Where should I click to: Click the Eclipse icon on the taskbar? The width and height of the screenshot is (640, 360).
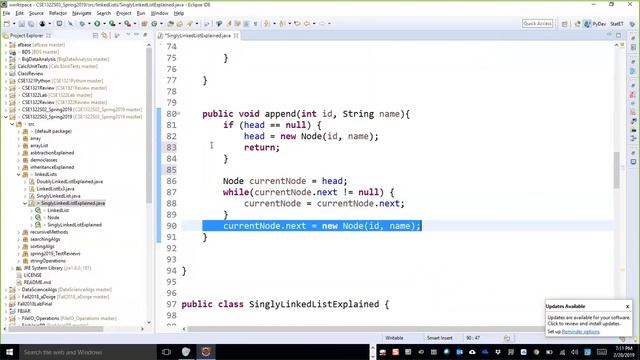tap(206, 352)
